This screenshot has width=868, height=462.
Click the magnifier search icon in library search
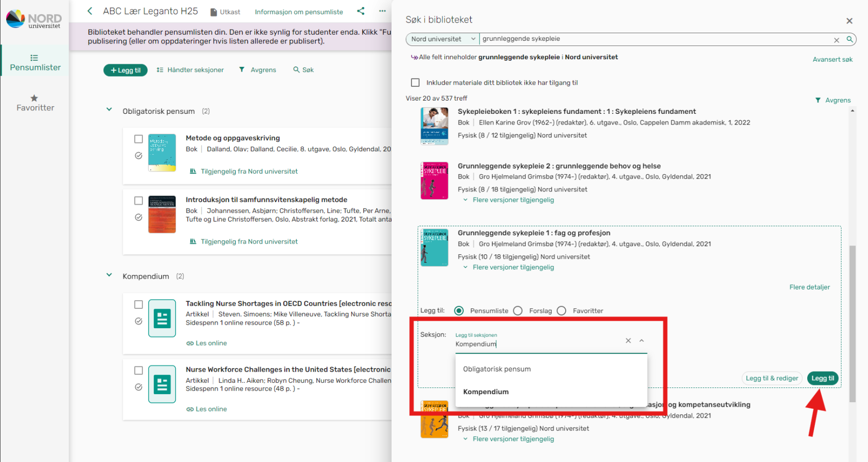pyautogui.click(x=850, y=39)
